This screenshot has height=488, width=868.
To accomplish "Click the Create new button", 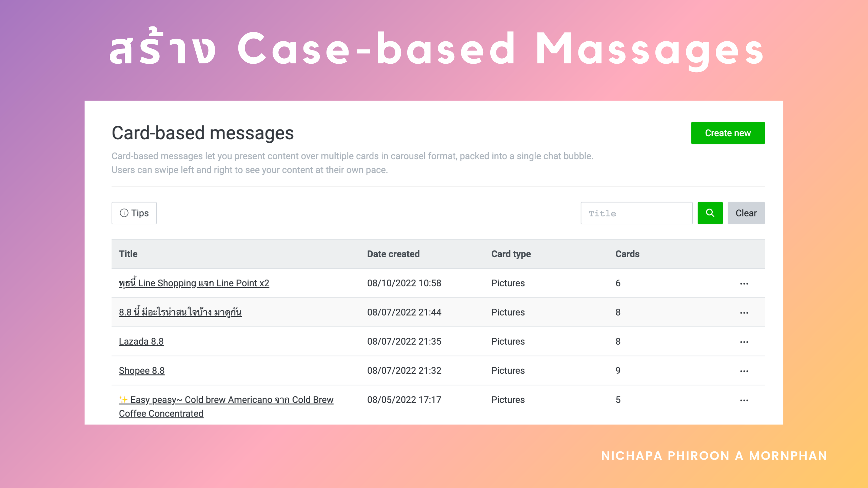I will (x=728, y=133).
